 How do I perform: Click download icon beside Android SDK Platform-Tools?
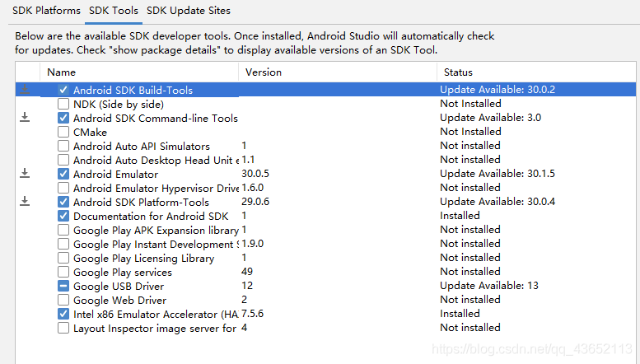(x=25, y=202)
